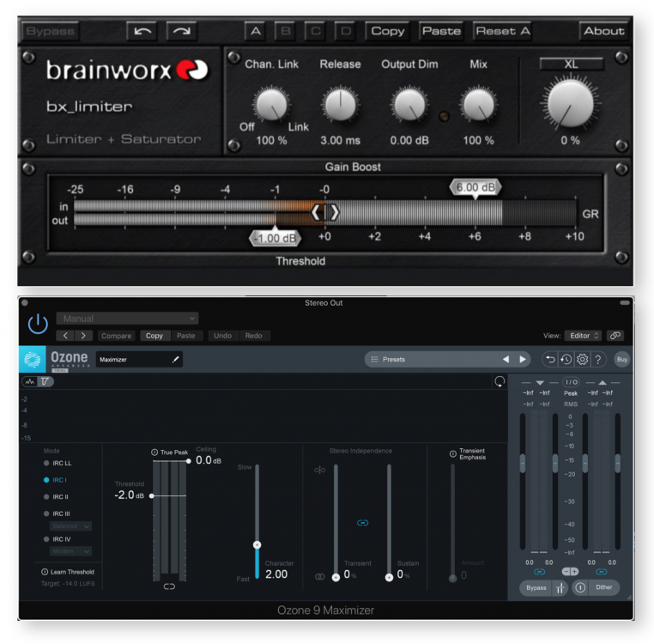Open the About menu in bx_limiter
The height and width of the screenshot is (644, 654).
(x=603, y=31)
